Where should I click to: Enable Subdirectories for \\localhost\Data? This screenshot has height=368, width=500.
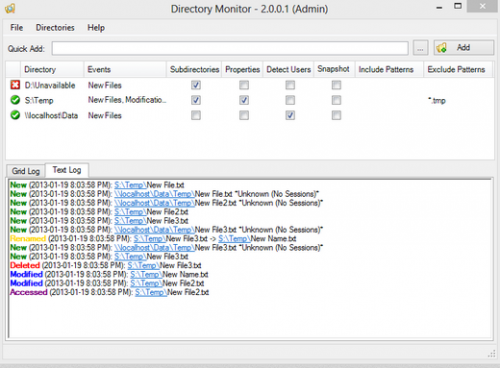196,115
